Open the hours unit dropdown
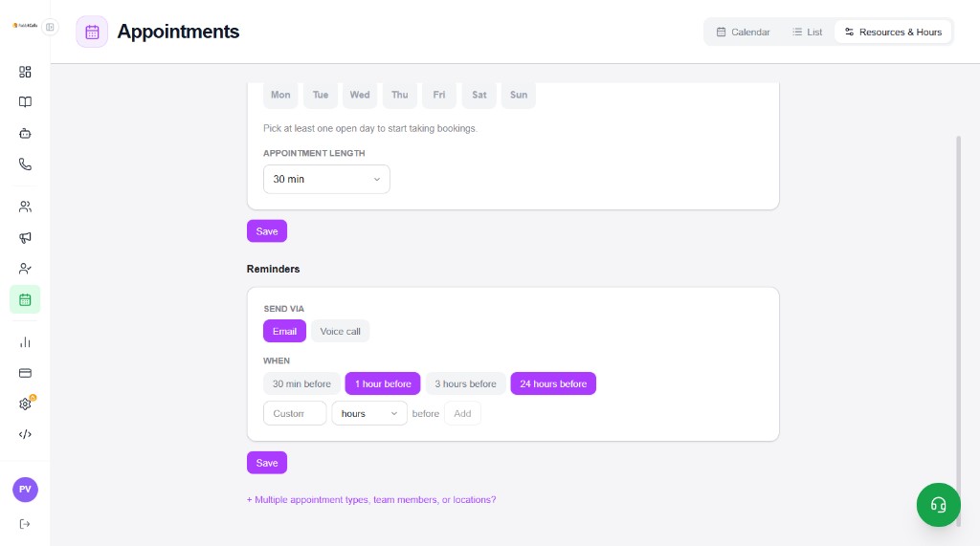The image size is (980, 546). [369, 413]
